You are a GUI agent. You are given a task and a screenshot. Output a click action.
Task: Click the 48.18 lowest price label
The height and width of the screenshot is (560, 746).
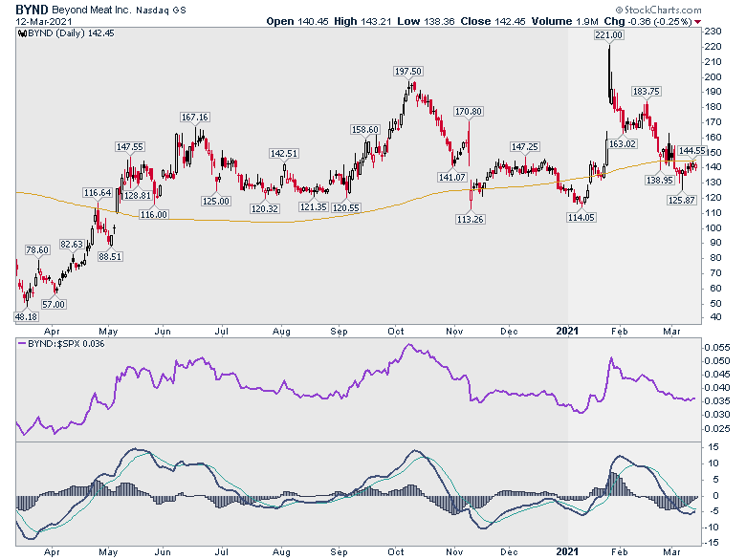click(26, 316)
